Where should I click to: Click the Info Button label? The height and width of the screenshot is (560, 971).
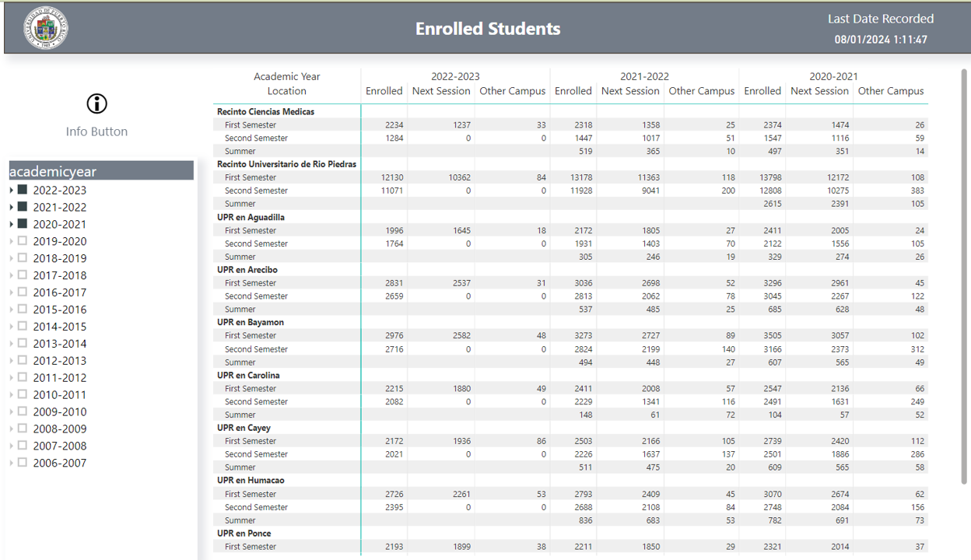pyautogui.click(x=96, y=131)
